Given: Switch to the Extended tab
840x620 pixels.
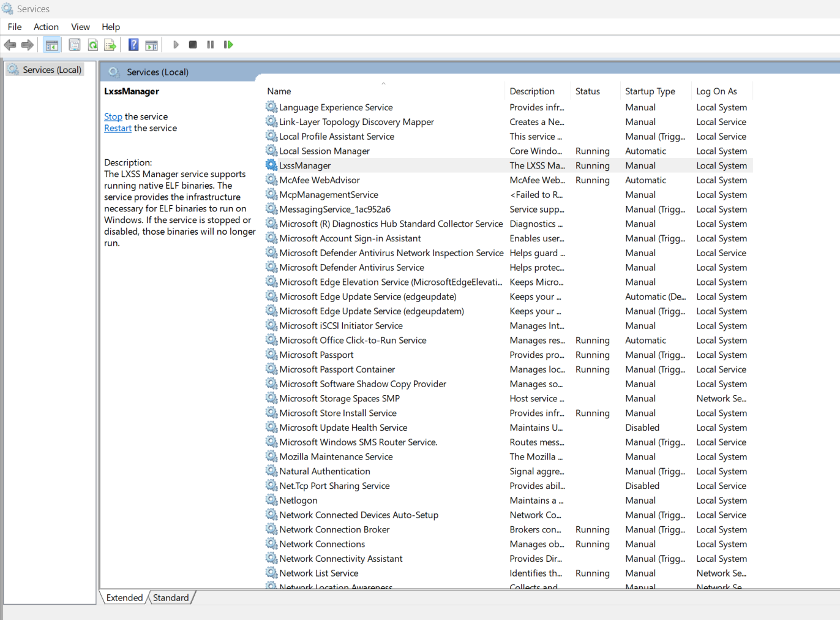Looking at the screenshot, I should click(x=124, y=597).
